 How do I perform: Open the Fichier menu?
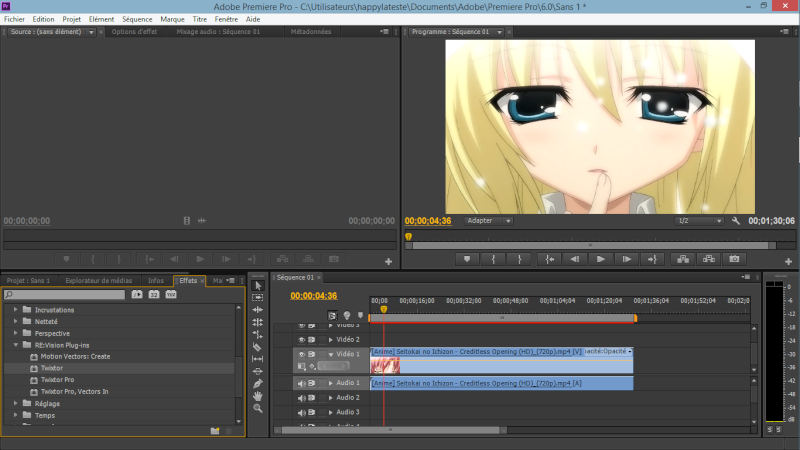pos(14,19)
